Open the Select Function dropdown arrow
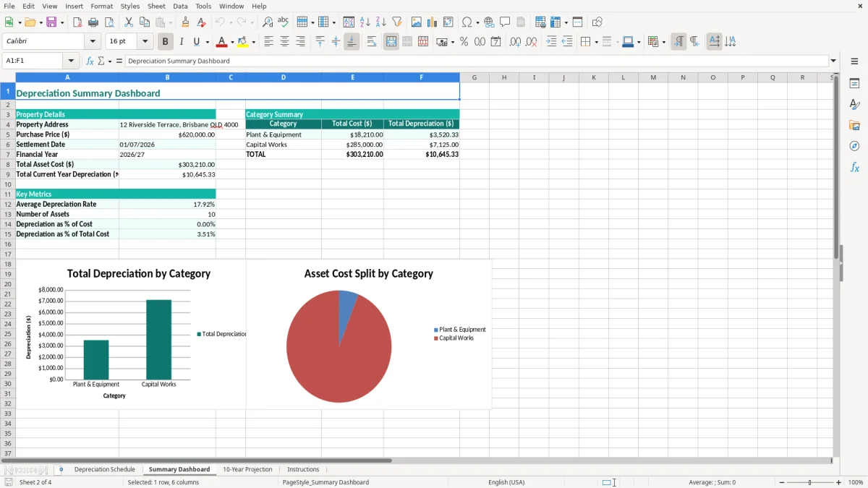The width and height of the screenshot is (868, 488). [x=109, y=61]
